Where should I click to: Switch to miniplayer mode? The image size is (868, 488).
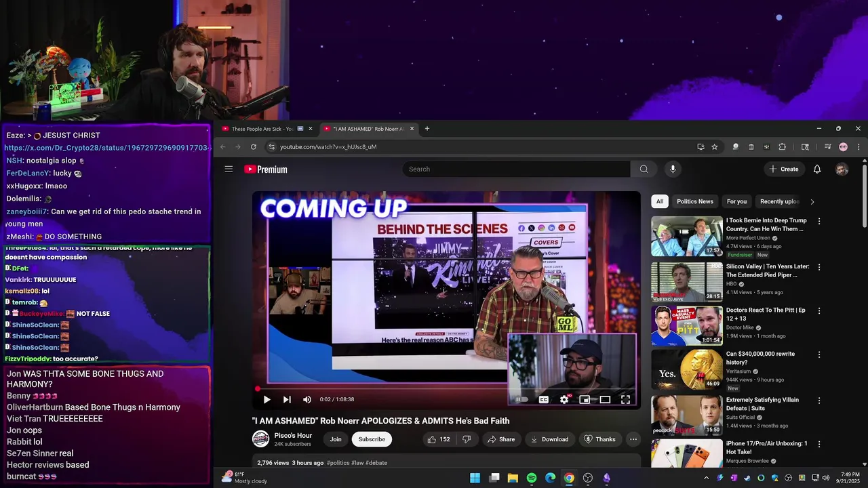(585, 399)
